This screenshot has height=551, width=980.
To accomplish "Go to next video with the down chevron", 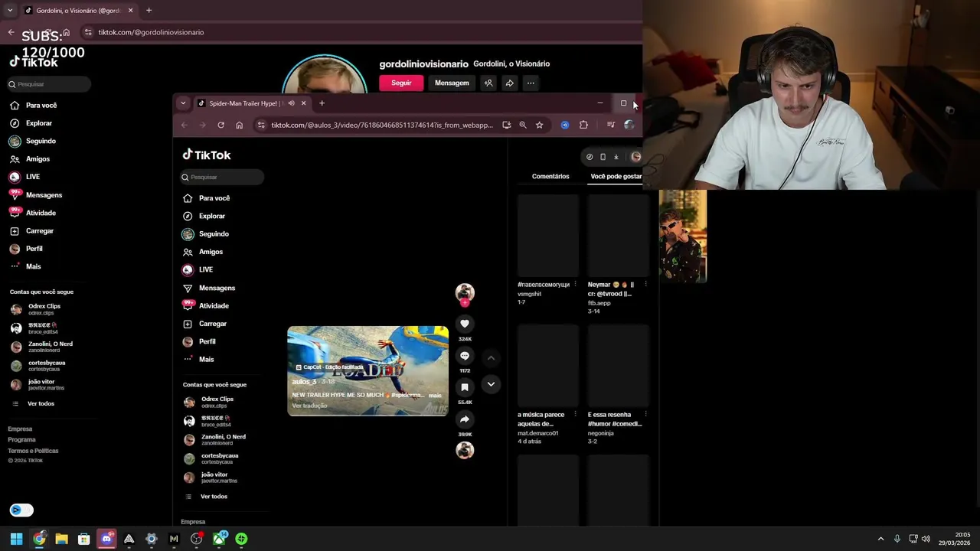I will click(491, 384).
